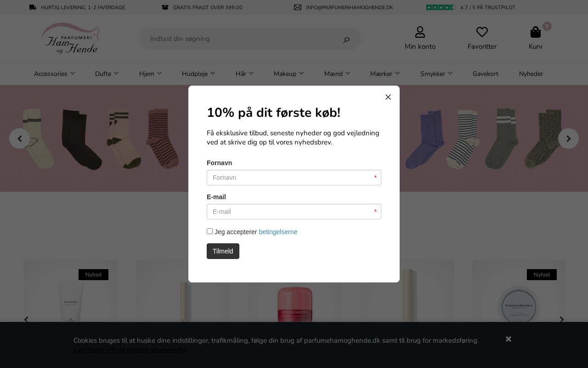Open the Gavekort menu item

[485, 74]
